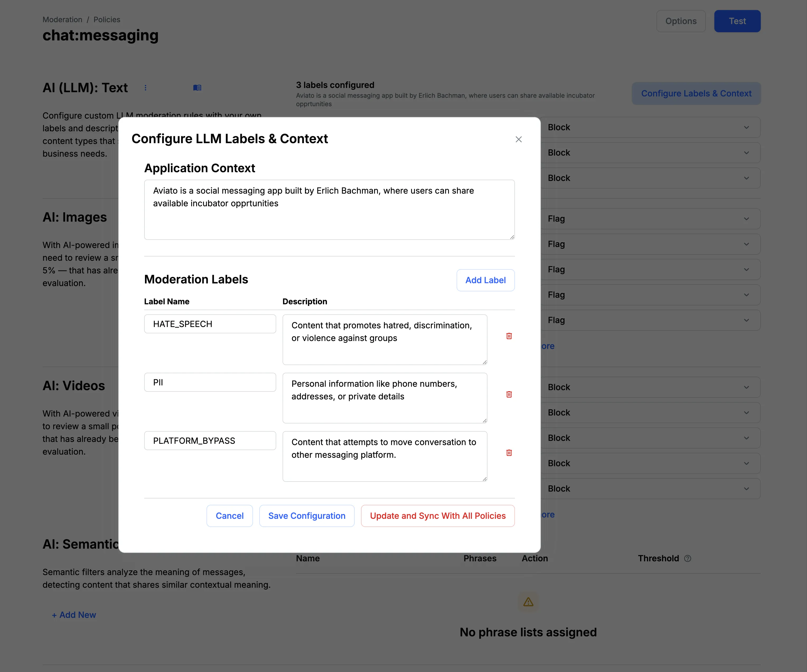Click the Action column header
Image resolution: width=807 pixels, height=672 pixels.
click(534, 558)
